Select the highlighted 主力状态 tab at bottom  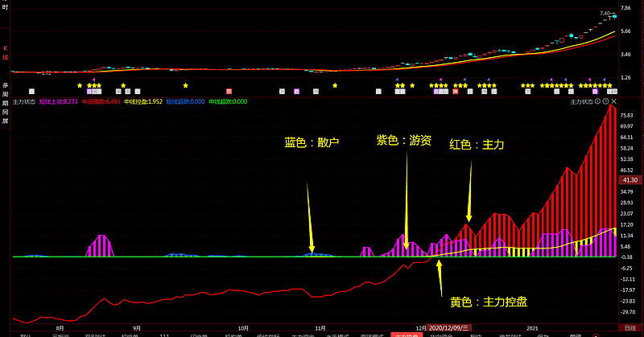(405, 333)
